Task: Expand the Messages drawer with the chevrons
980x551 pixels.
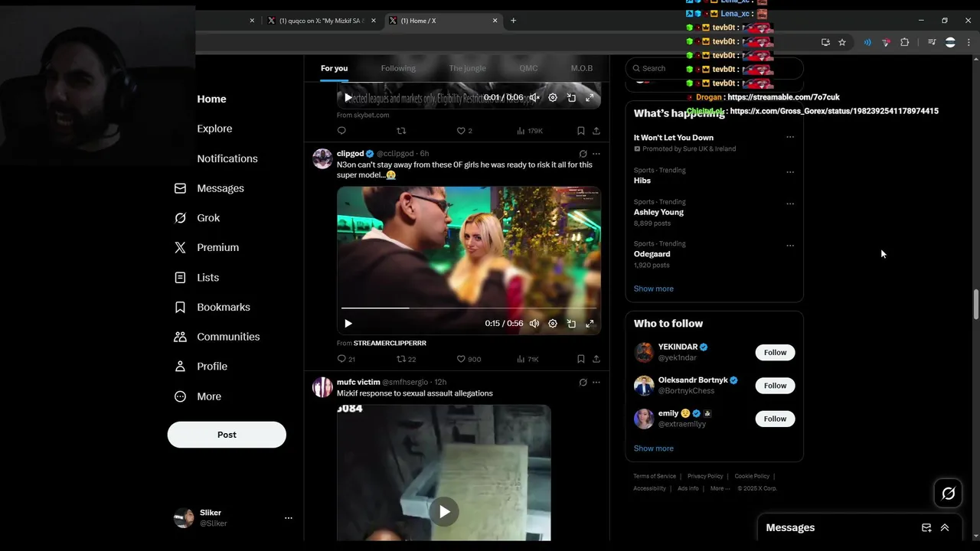Action: (945, 528)
